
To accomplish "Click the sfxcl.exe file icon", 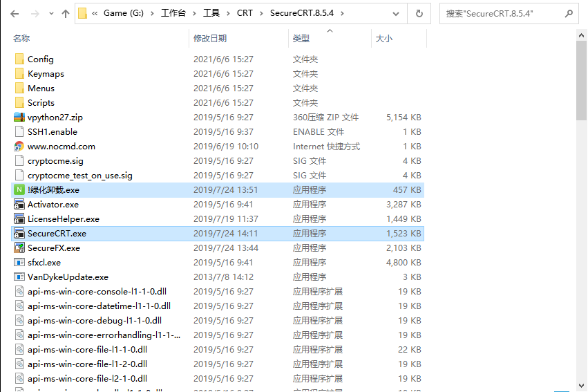I will pos(19,263).
